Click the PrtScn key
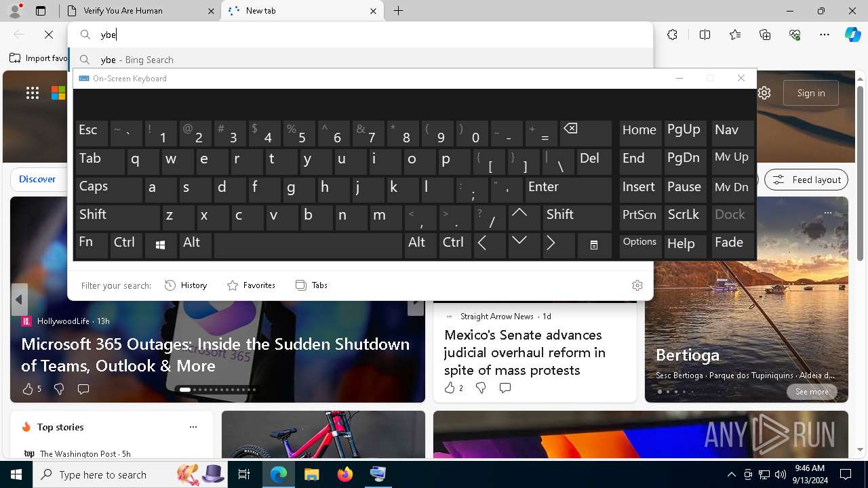The image size is (868, 488). click(x=640, y=218)
